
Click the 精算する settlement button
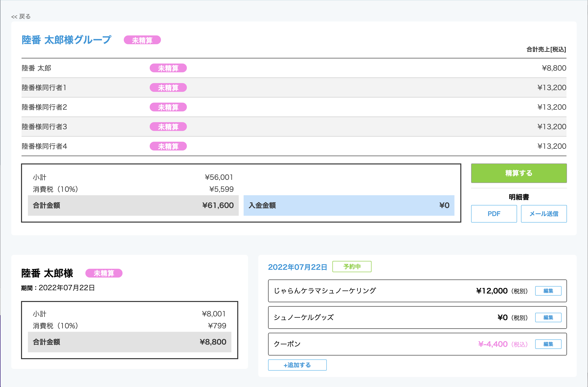coord(519,173)
